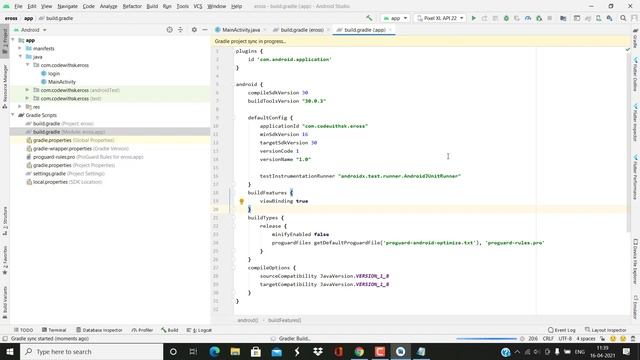Select local.properties in project tree
The width and height of the screenshot is (640, 360).
coord(64,182)
